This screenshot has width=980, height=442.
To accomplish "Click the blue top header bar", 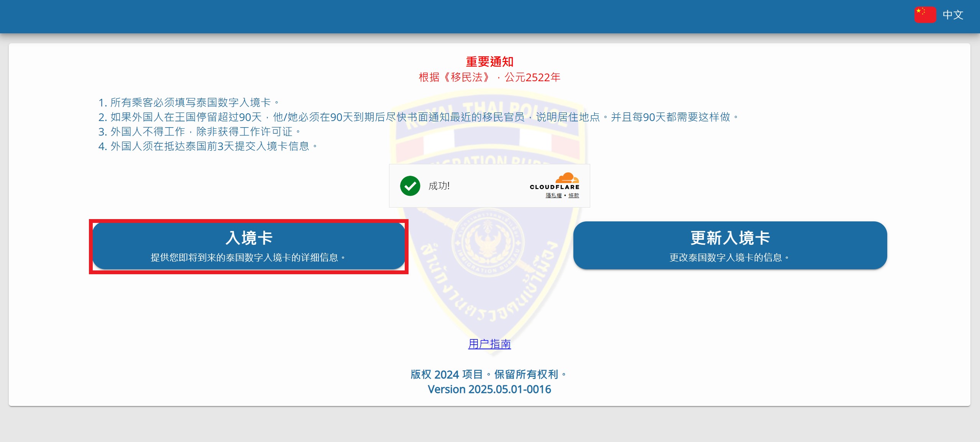I will pos(490,16).
